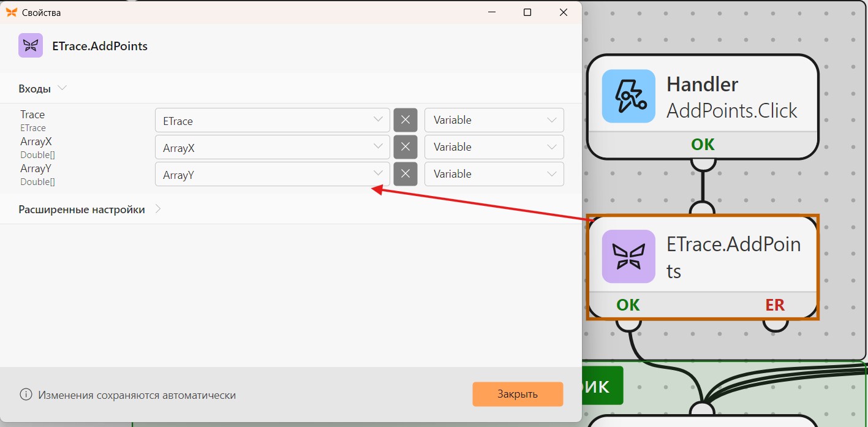
Task: Click the Изменения сохраняются автоматически message
Action: [137, 395]
